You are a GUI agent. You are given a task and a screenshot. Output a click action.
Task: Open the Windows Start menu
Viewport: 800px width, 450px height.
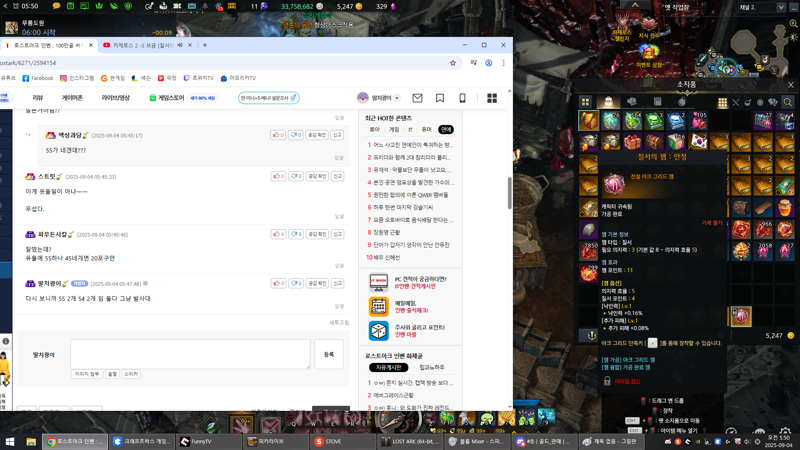coord(10,441)
